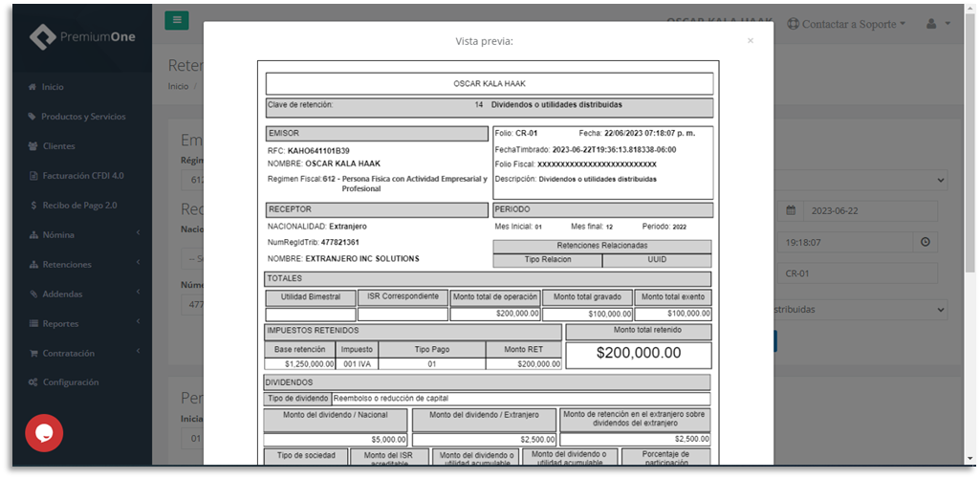
Task: Select Recibo de Pago 2.0
Action: (x=78, y=206)
